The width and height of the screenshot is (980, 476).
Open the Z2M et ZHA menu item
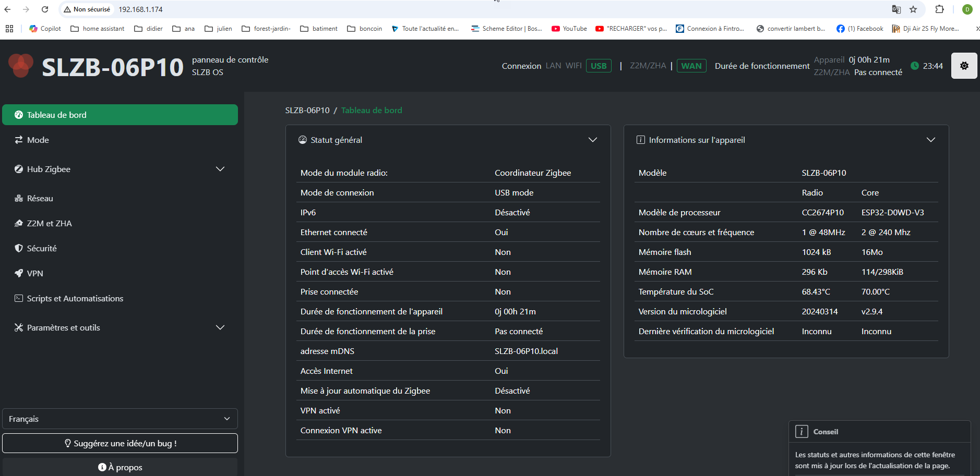120,223
